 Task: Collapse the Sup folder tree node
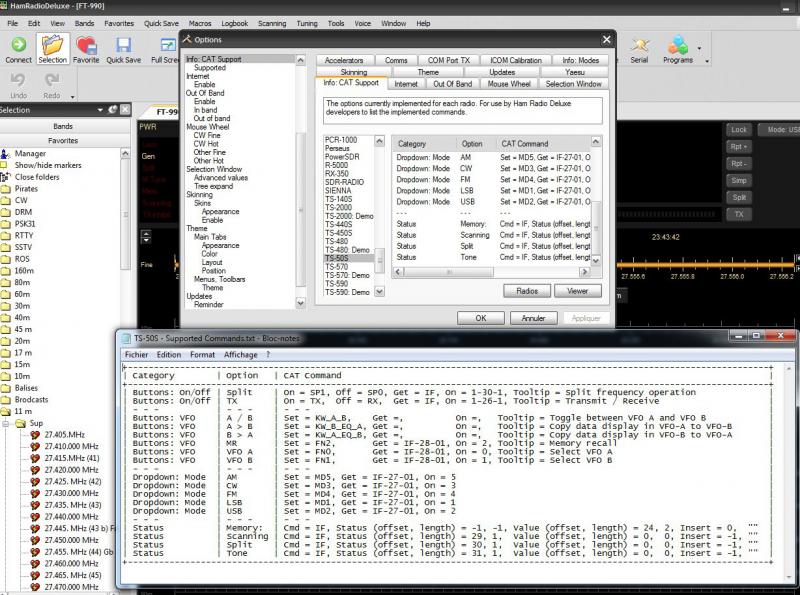pyautogui.click(x=6, y=424)
